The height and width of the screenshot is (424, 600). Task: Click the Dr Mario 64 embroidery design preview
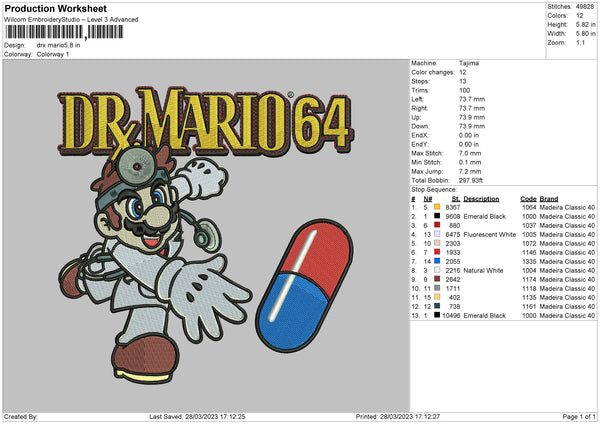coord(206,235)
